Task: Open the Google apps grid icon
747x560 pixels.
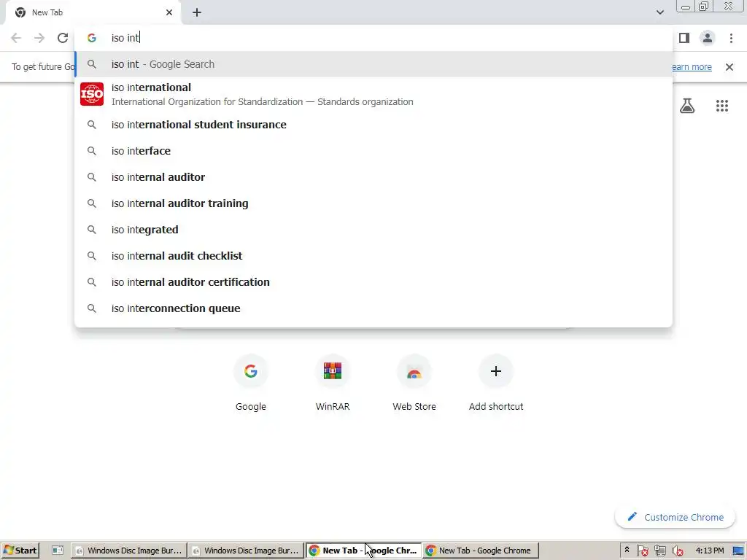Action: (722, 106)
